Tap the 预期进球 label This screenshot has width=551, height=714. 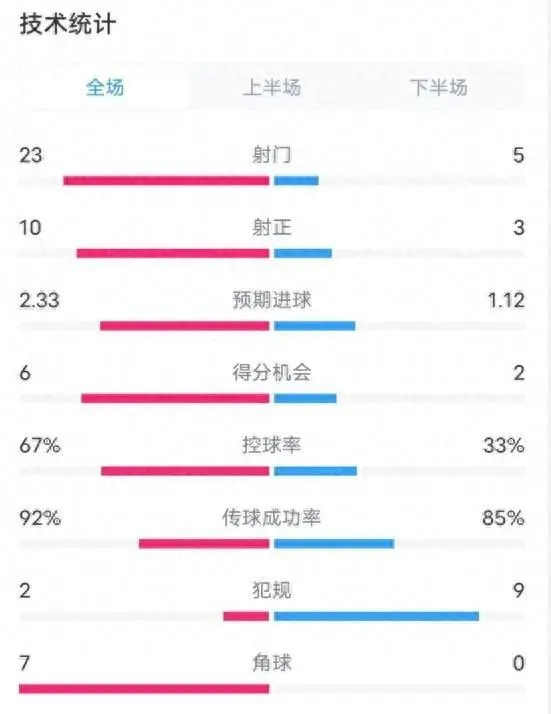click(272, 300)
